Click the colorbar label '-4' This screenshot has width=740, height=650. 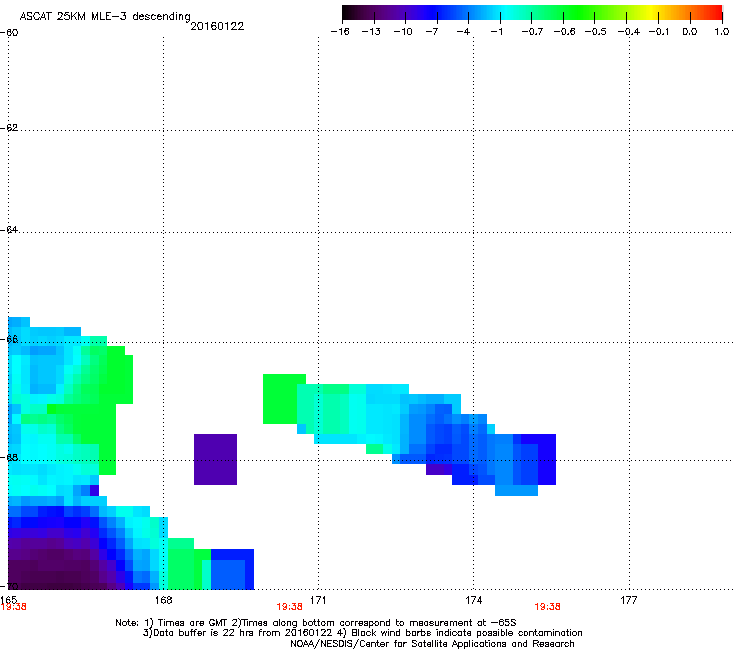463,32
